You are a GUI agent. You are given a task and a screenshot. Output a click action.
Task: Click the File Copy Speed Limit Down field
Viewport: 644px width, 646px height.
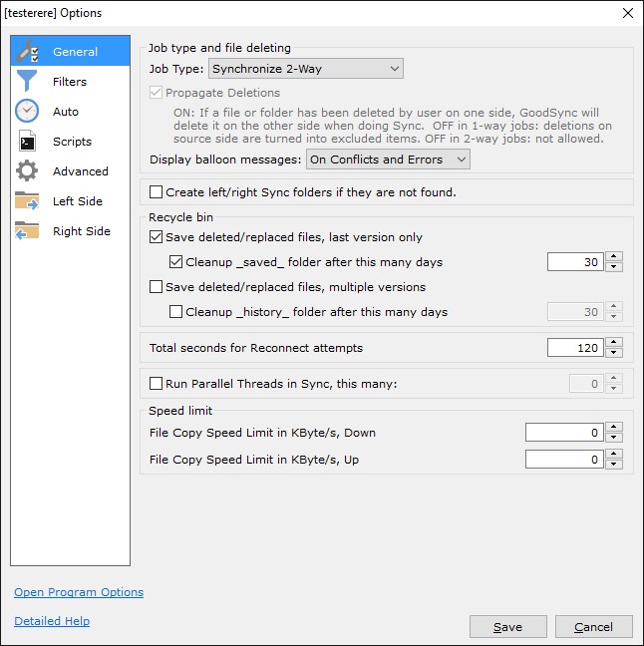pyautogui.click(x=564, y=433)
